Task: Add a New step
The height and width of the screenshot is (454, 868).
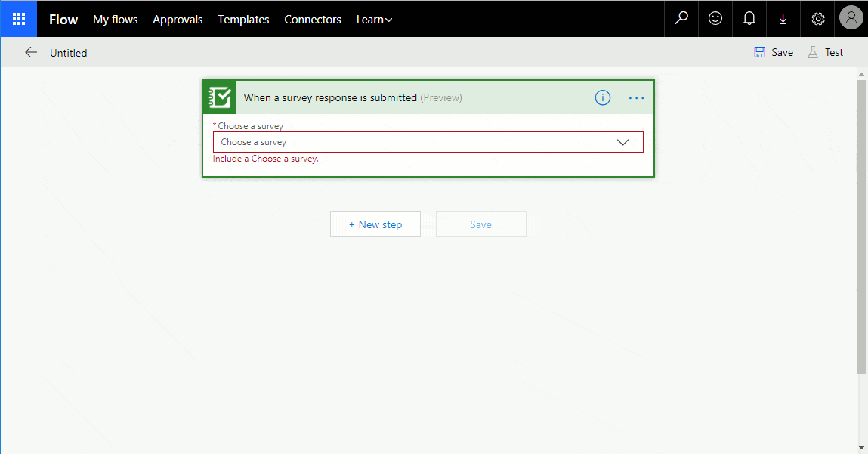Action: click(x=375, y=224)
